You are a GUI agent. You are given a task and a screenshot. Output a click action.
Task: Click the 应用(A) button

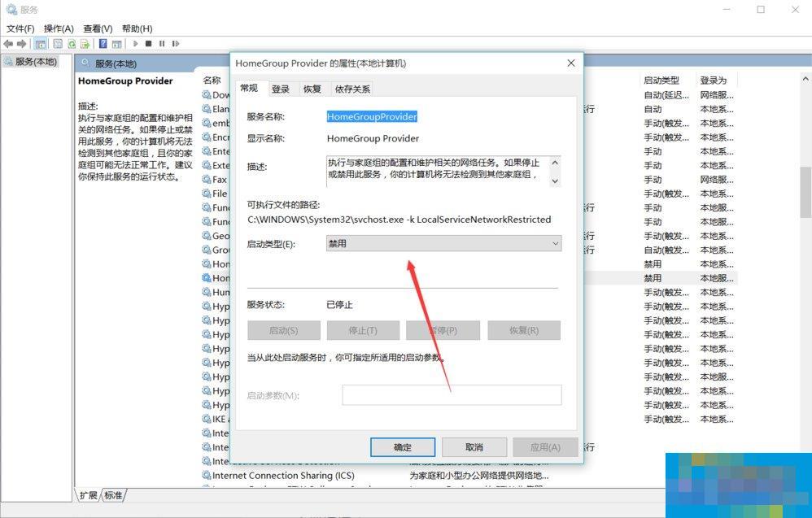click(545, 447)
